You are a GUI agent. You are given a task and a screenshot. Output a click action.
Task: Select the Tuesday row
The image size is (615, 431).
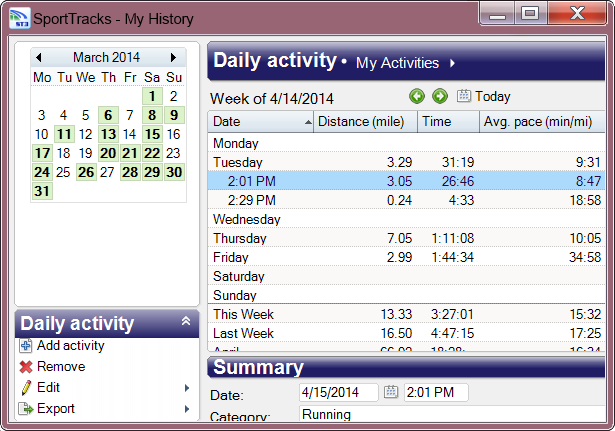(406, 162)
